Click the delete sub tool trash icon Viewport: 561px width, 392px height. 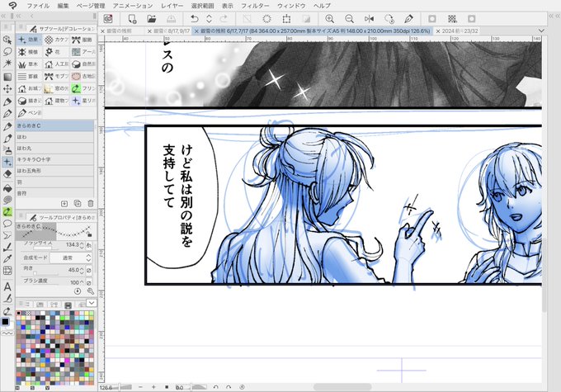click(x=91, y=203)
